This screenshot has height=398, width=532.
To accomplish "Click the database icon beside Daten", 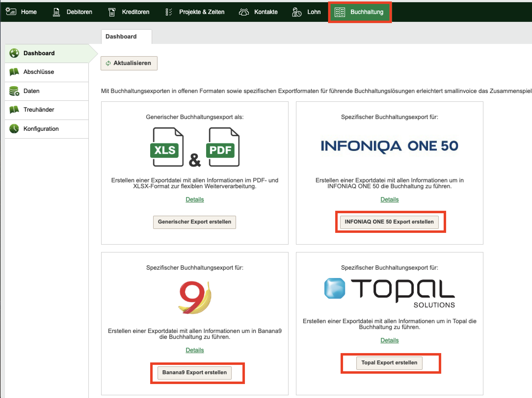I will tap(14, 91).
